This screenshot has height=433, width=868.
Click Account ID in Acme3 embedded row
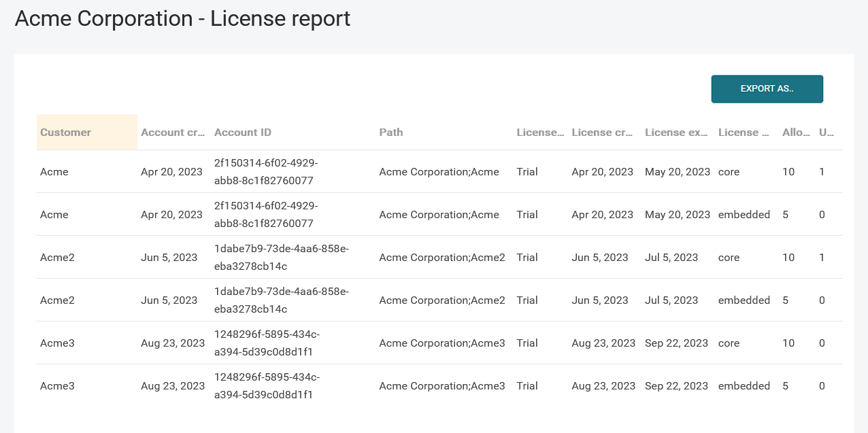point(267,385)
